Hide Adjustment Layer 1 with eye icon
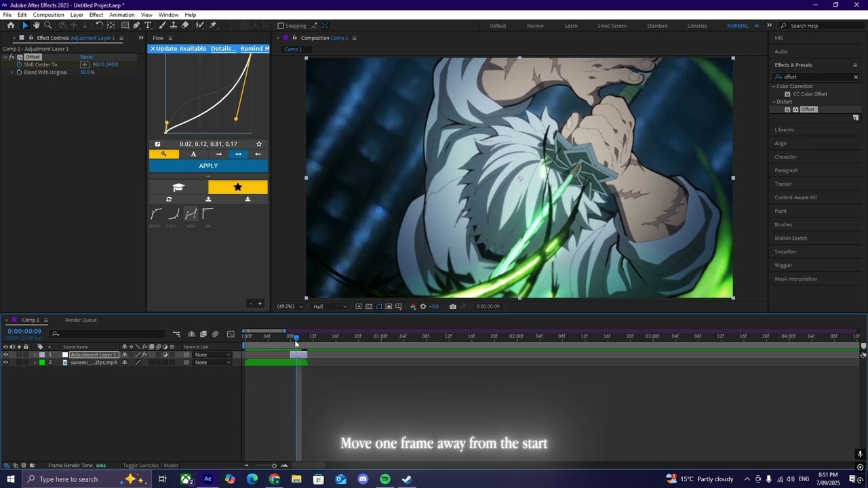 click(x=6, y=354)
